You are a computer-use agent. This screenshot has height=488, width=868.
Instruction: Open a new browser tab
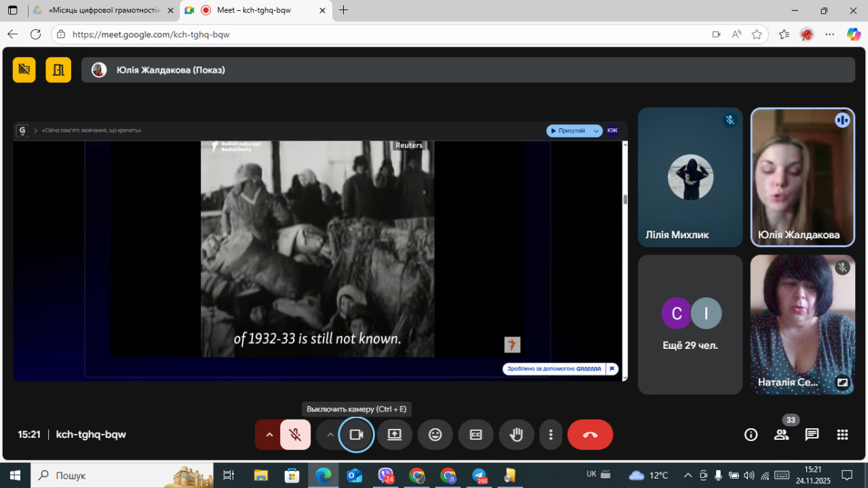(343, 10)
